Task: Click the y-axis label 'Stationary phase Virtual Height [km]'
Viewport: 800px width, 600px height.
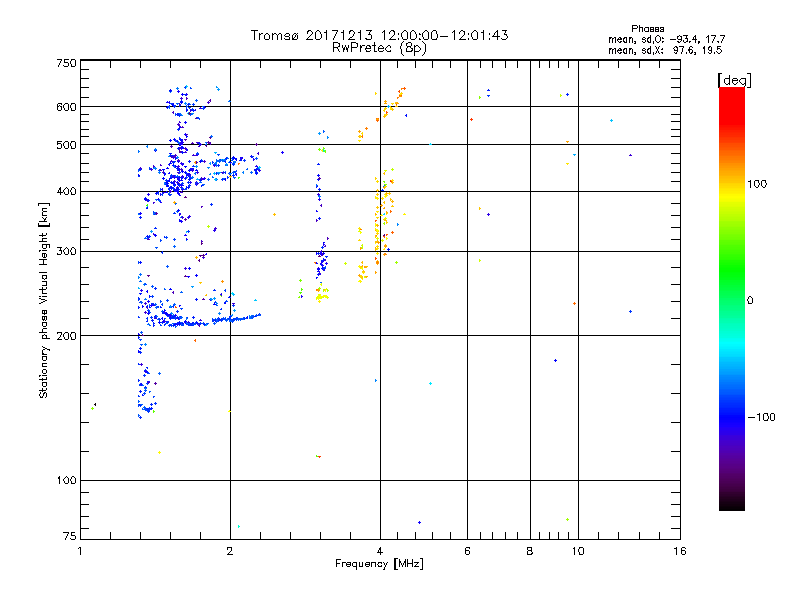Action: coord(43,300)
